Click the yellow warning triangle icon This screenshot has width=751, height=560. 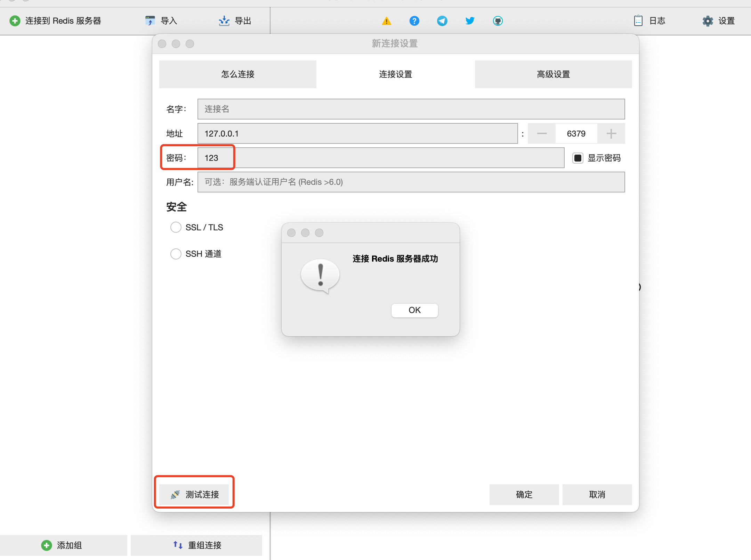[386, 21]
